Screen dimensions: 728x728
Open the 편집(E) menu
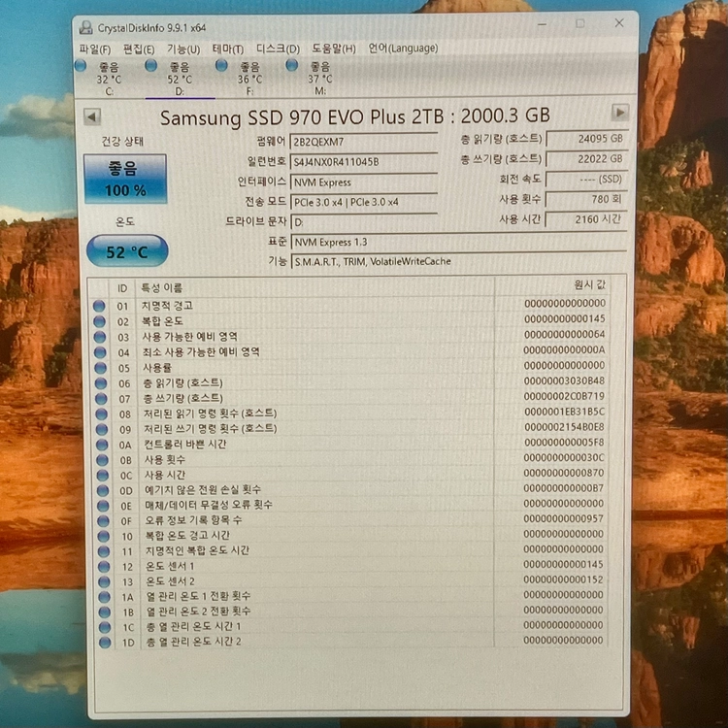(139, 50)
